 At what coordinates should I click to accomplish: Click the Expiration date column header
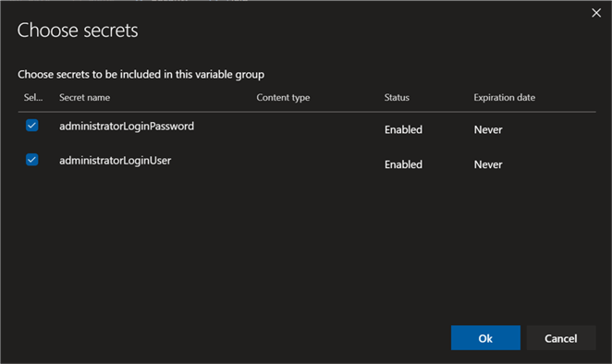pos(504,98)
